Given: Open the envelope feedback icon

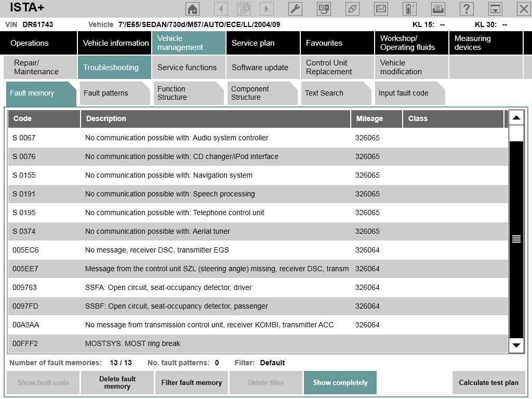Looking at the screenshot, I should tap(381, 8).
